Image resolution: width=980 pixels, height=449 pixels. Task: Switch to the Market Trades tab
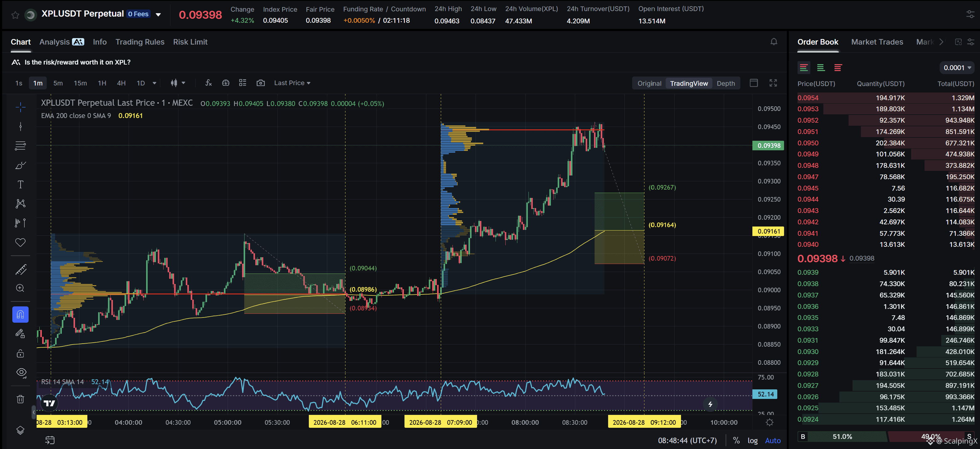pos(877,42)
